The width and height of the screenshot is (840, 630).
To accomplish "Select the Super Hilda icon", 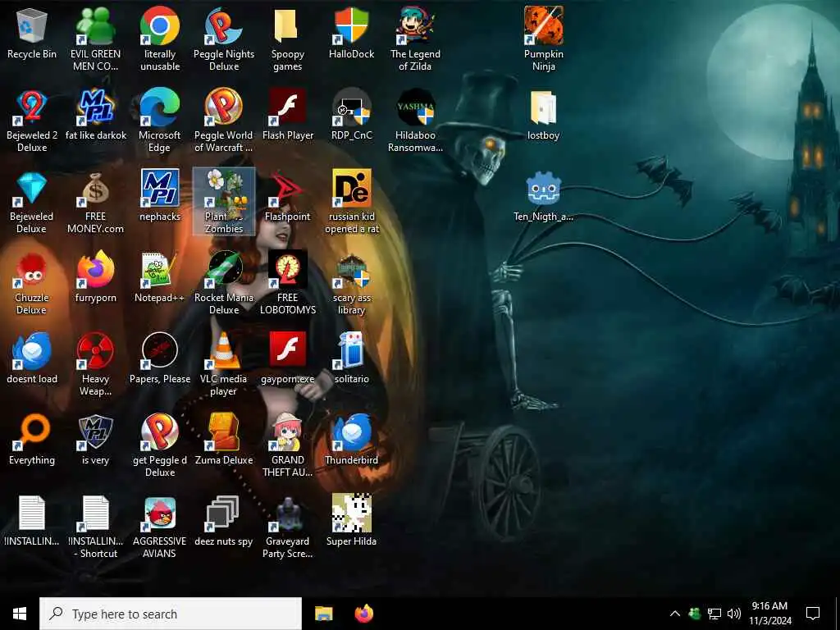I will [351, 521].
